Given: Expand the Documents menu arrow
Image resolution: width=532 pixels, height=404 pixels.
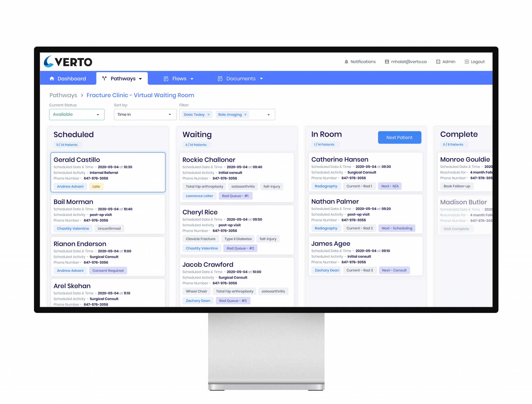Looking at the screenshot, I should pyautogui.click(x=261, y=79).
